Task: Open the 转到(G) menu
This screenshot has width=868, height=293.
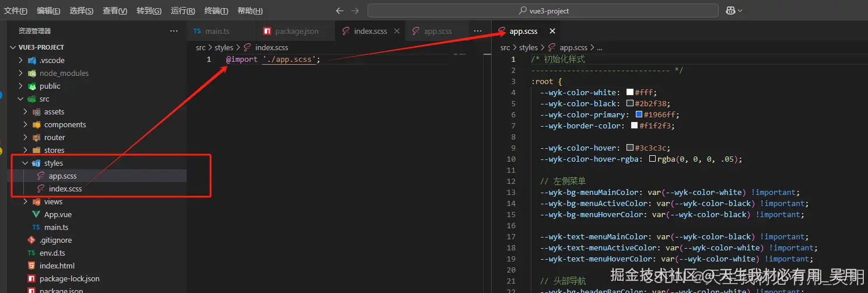Action: coord(149,11)
